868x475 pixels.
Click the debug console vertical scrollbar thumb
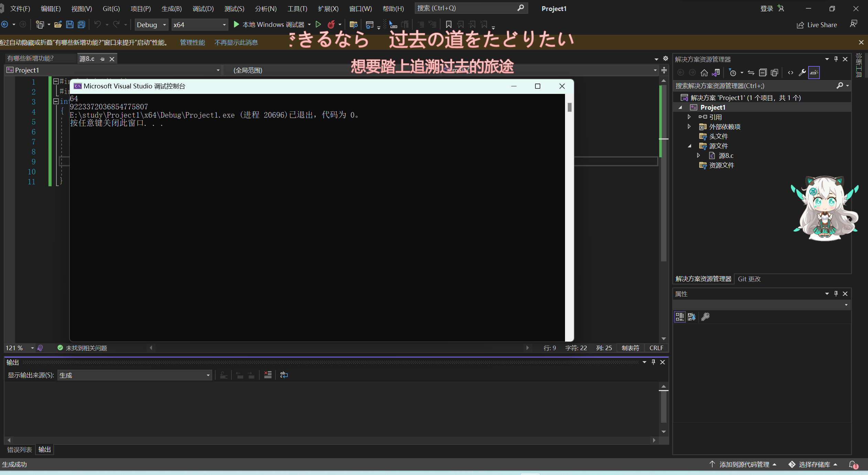pos(569,107)
